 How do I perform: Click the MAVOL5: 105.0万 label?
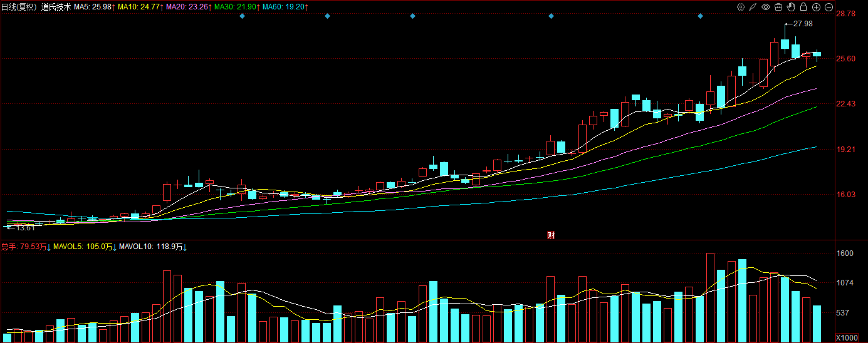83,247
